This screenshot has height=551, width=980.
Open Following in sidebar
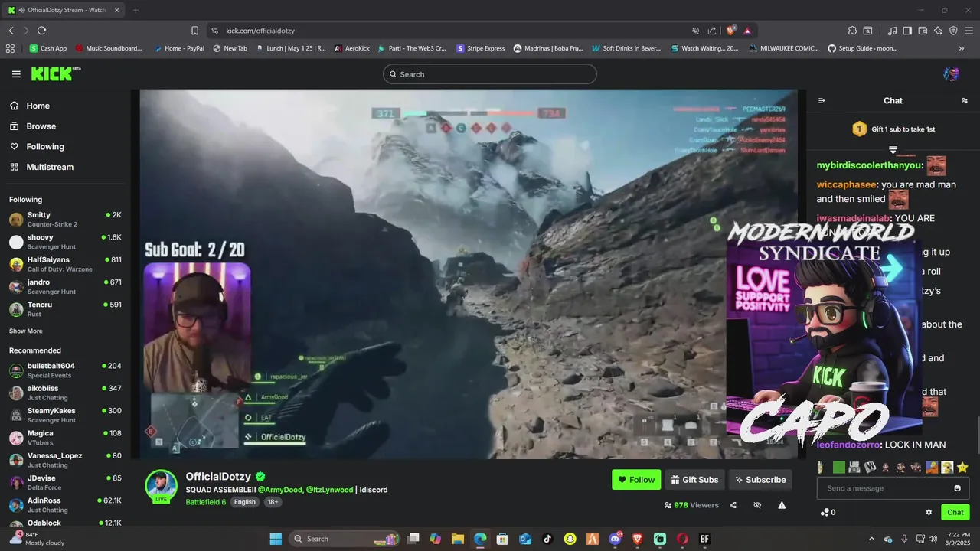tap(45, 147)
